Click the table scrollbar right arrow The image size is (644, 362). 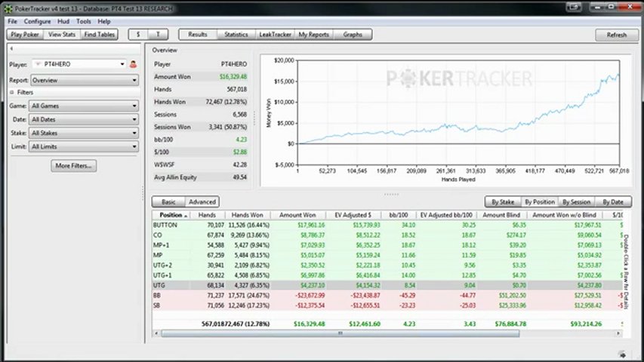(x=618, y=333)
